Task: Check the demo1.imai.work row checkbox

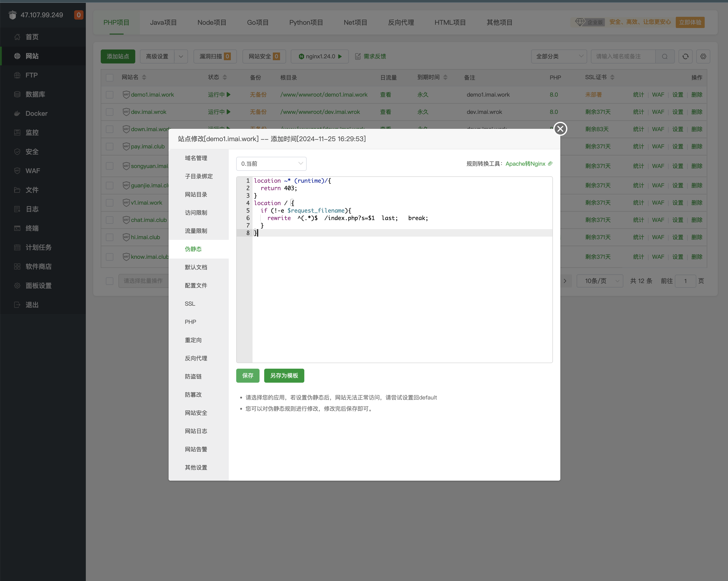Action: pos(109,95)
